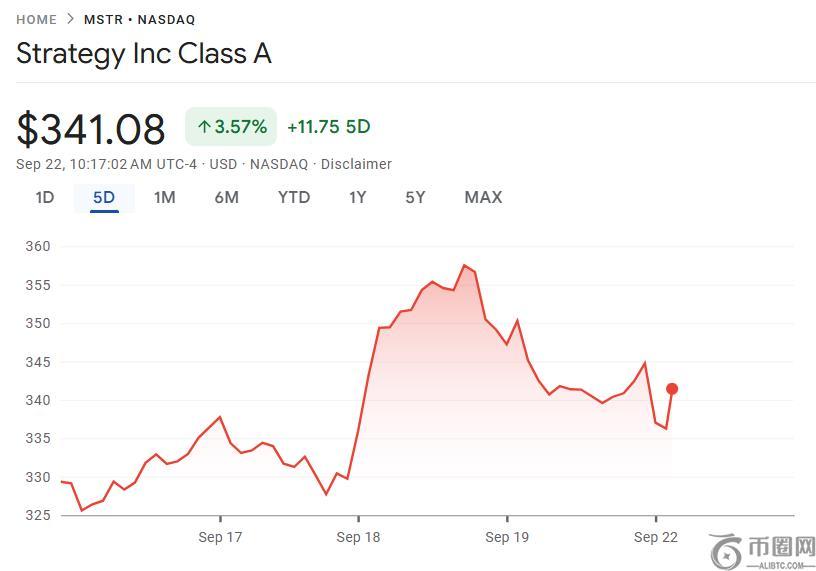816x571 pixels.
Task: Click the $341.08 stock price
Action: click(x=91, y=129)
